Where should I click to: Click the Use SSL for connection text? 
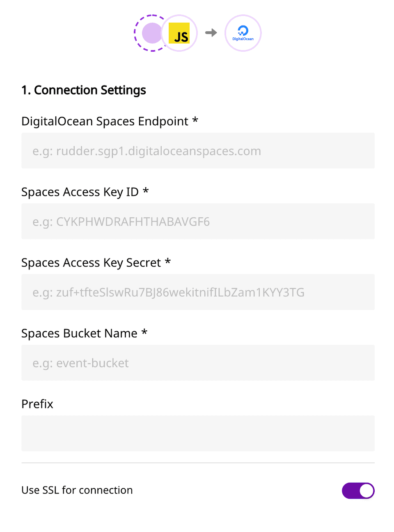pyautogui.click(x=77, y=490)
